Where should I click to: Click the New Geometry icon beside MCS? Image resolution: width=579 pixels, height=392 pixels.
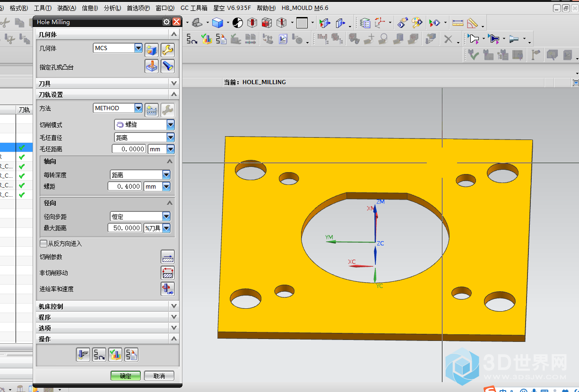151,49
